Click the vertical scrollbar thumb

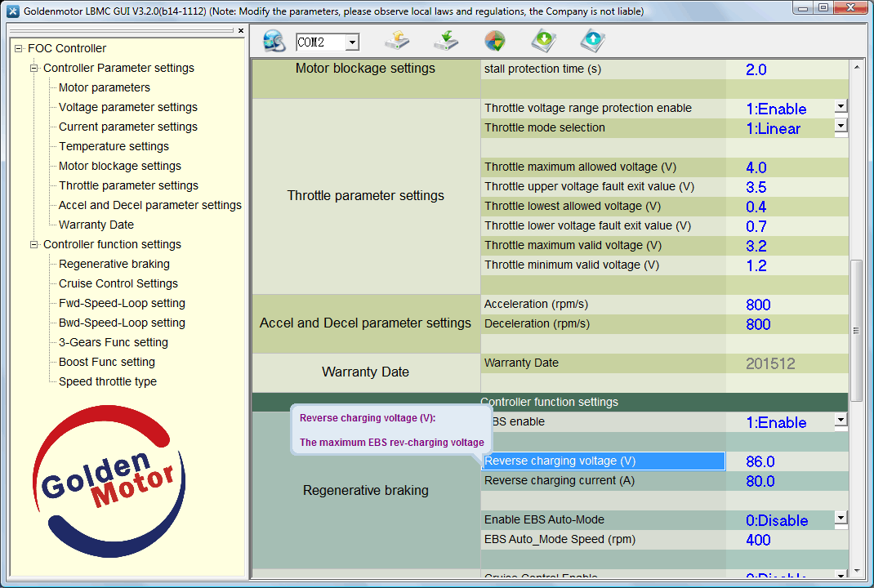(x=856, y=330)
